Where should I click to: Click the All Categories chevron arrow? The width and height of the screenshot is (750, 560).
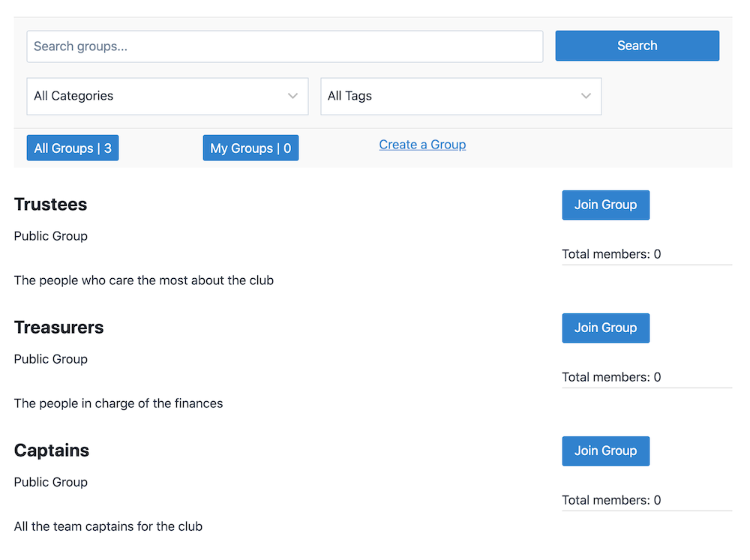point(292,96)
